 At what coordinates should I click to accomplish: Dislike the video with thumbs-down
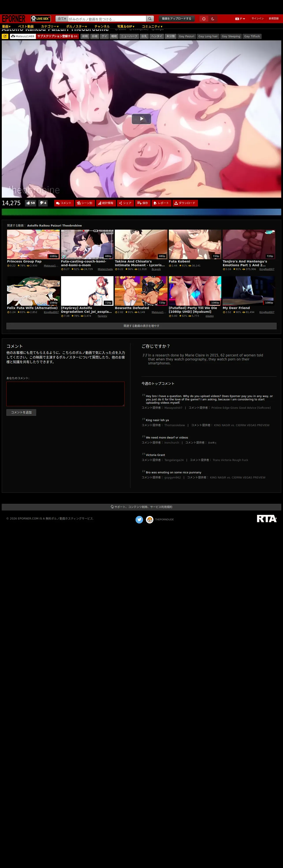pyautogui.click(x=43, y=203)
